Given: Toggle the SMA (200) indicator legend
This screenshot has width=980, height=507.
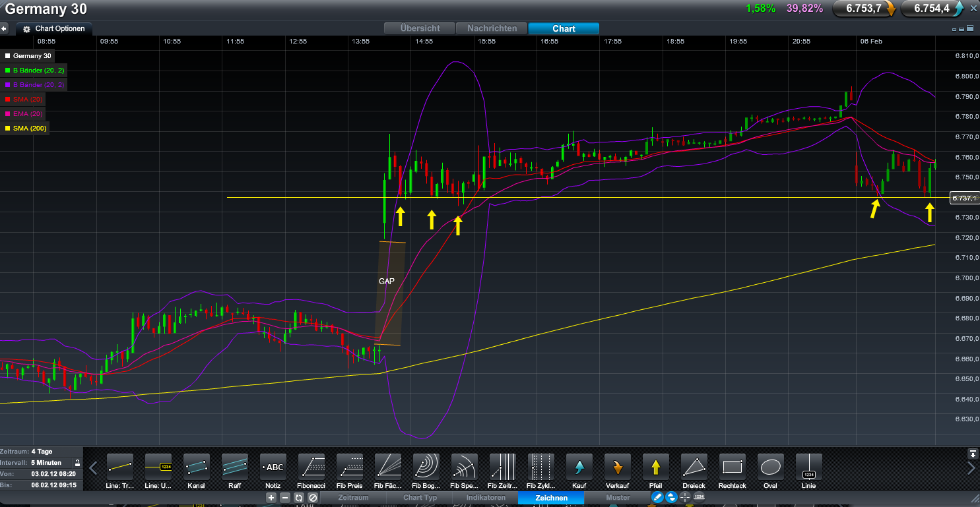Looking at the screenshot, I should click(29, 128).
